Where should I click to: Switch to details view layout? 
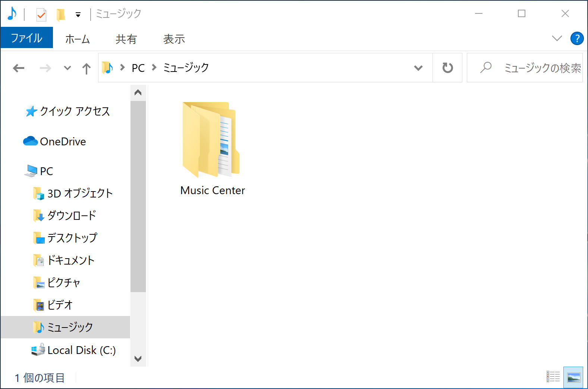pyautogui.click(x=553, y=377)
